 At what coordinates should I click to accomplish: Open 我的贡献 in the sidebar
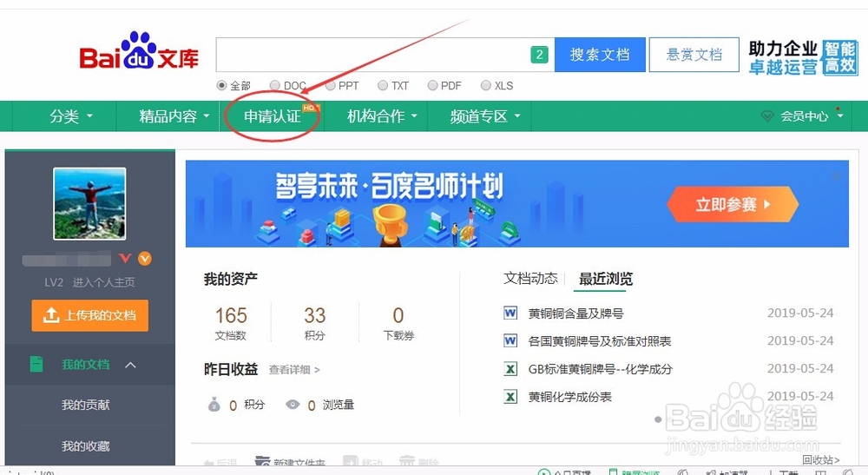tap(85, 405)
